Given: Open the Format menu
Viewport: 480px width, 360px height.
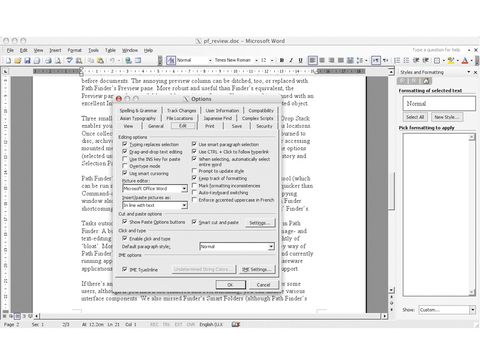Looking at the screenshot, I should 74,50.
